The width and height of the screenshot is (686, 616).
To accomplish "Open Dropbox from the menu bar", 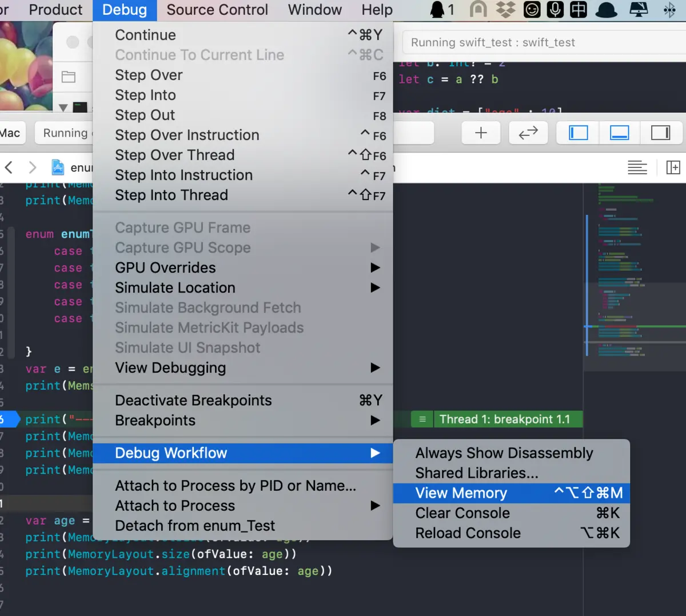I will (x=505, y=10).
